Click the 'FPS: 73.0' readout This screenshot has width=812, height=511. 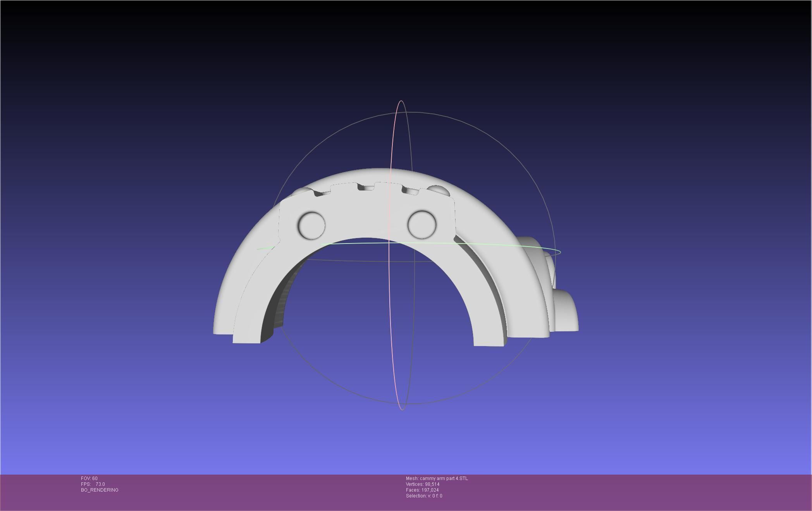[x=93, y=484]
